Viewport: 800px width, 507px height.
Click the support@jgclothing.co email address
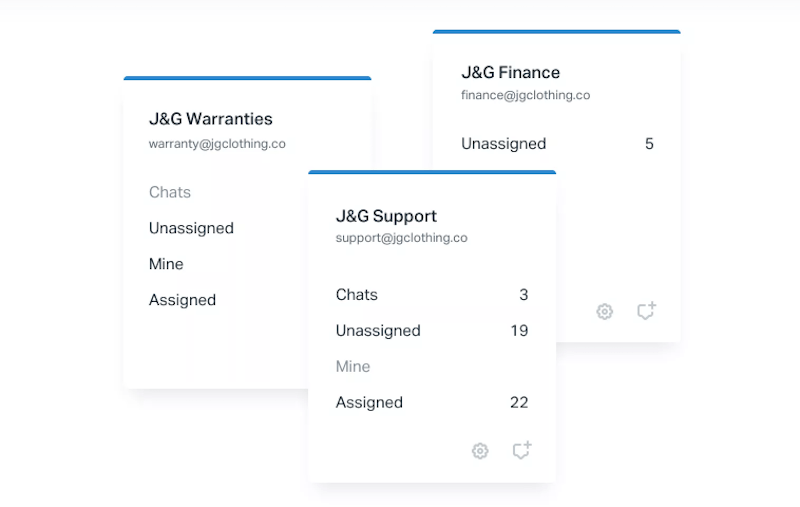(401, 239)
